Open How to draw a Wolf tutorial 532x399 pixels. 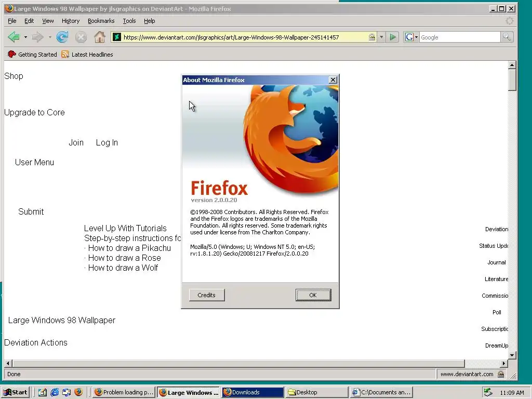click(123, 268)
